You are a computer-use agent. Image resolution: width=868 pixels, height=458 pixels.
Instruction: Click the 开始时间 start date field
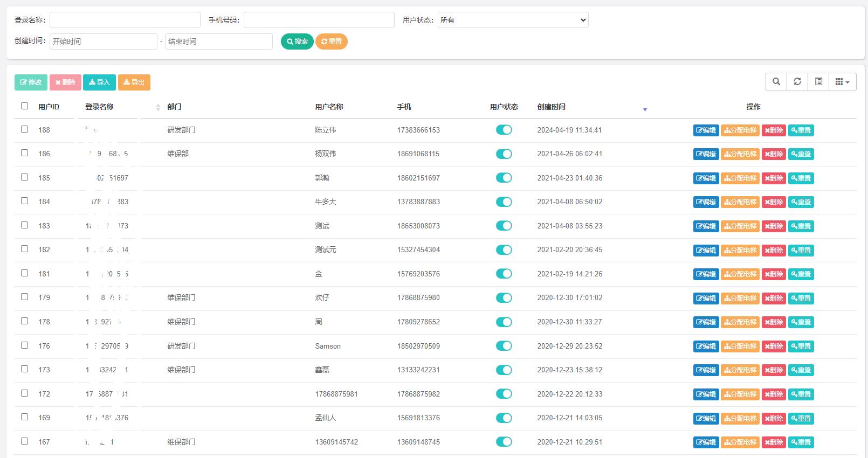[104, 41]
